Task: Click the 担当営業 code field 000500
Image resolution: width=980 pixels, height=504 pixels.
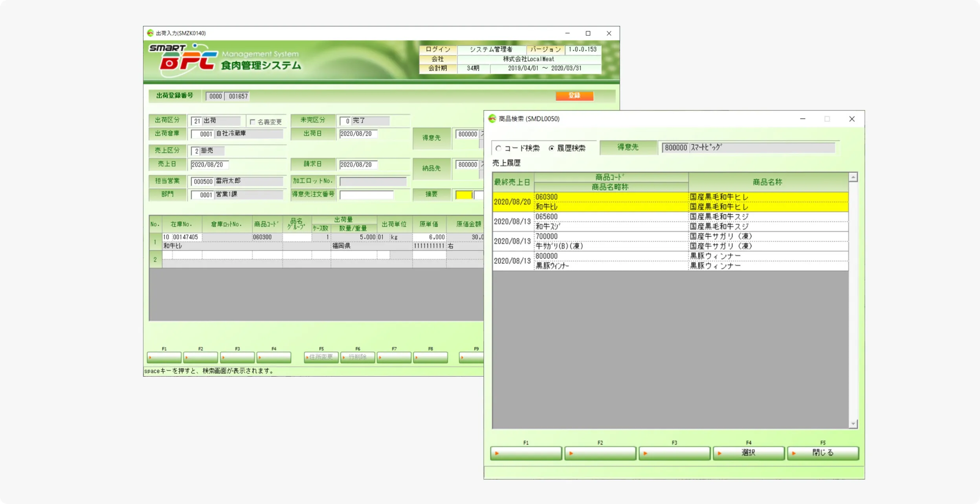Action: [x=202, y=182]
